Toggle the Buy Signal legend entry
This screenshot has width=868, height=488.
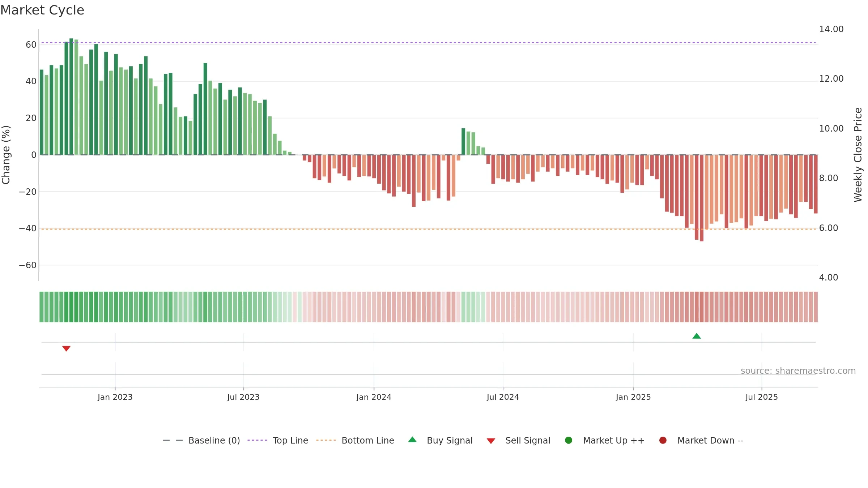point(440,440)
